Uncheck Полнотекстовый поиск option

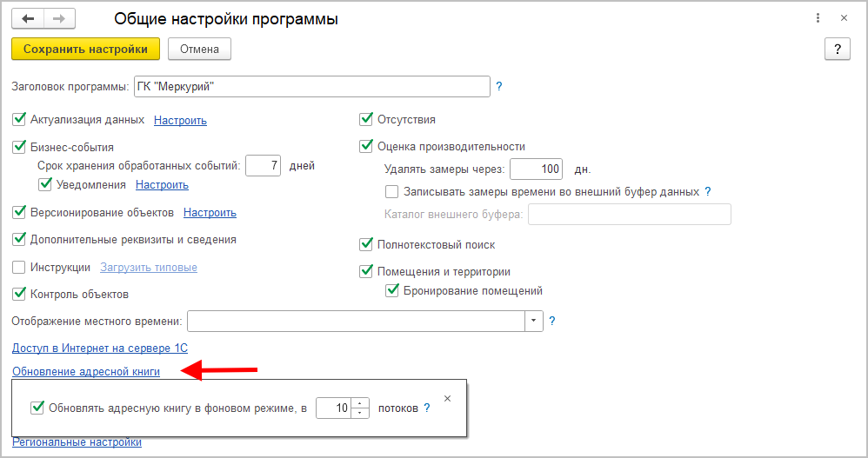click(366, 244)
